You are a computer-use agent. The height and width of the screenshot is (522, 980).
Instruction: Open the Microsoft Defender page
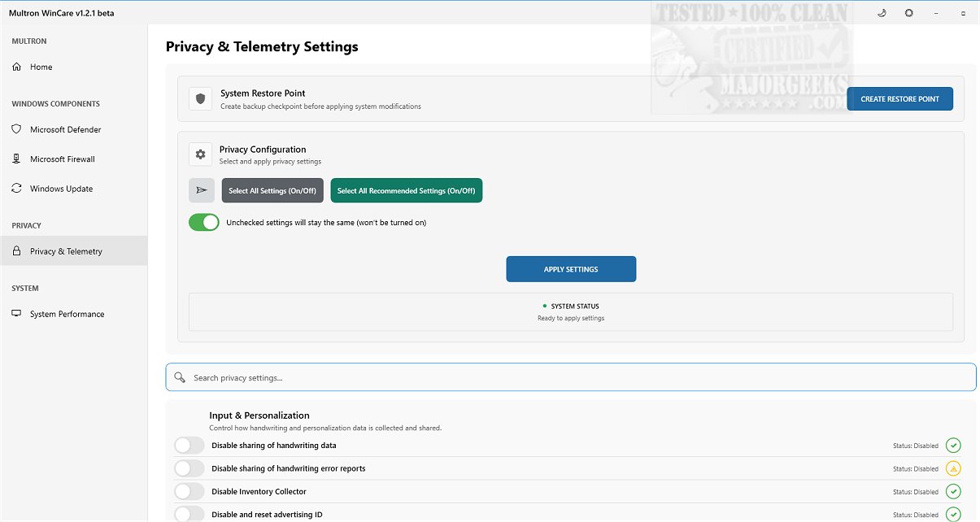(65, 129)
